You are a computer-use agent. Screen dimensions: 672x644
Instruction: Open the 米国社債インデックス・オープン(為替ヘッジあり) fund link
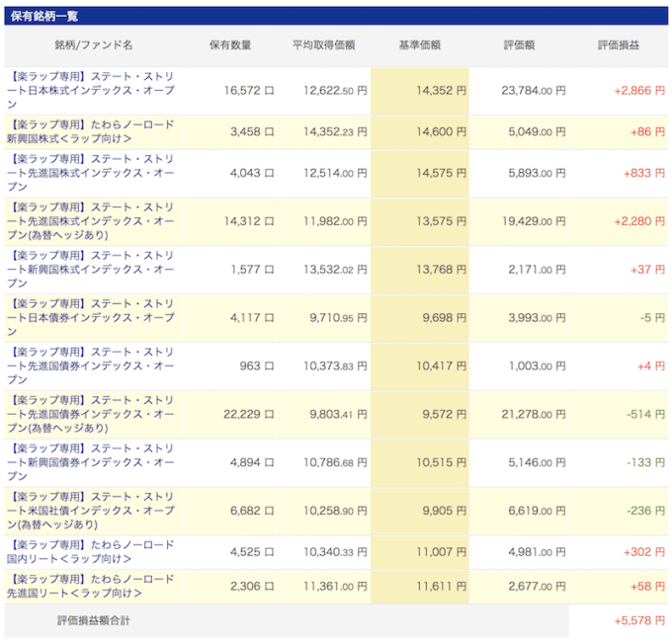pyautogui.click(x=91, y=511)
